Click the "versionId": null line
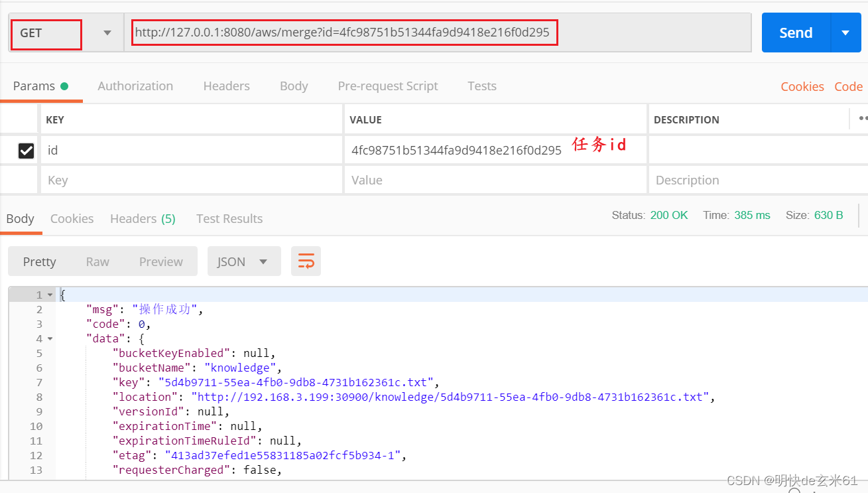The image size is (868, 493). click(x=170, y=411)
